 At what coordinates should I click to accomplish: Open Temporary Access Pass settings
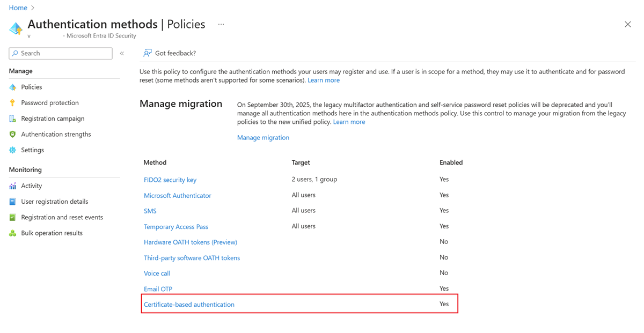point(176,227)
